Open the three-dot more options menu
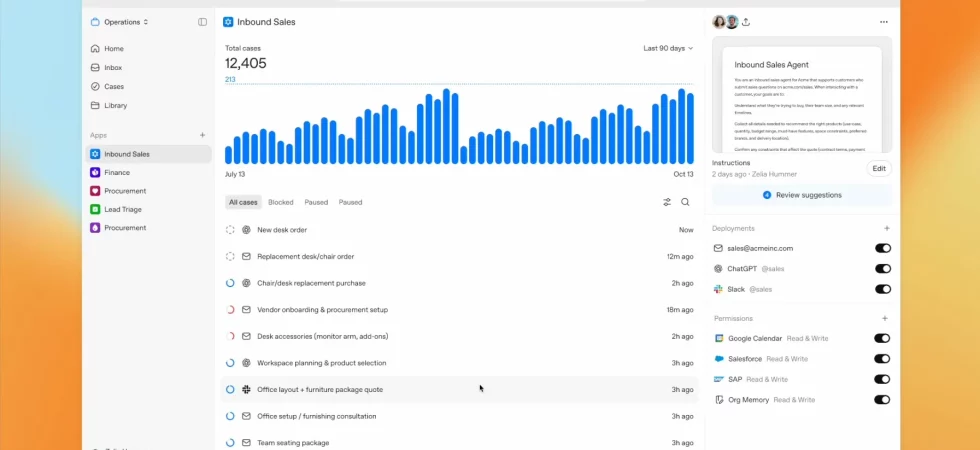The image size is (980, 450). [883, 22]
